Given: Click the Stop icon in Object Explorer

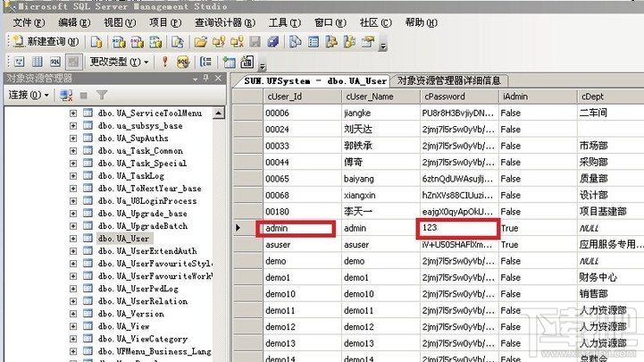Looking at the screenshot, I should pos(84,96).
